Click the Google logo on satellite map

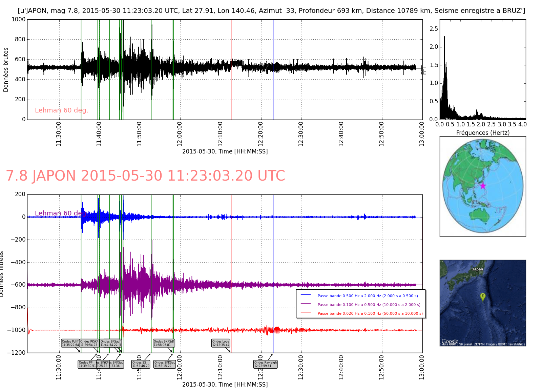point(450,341)
